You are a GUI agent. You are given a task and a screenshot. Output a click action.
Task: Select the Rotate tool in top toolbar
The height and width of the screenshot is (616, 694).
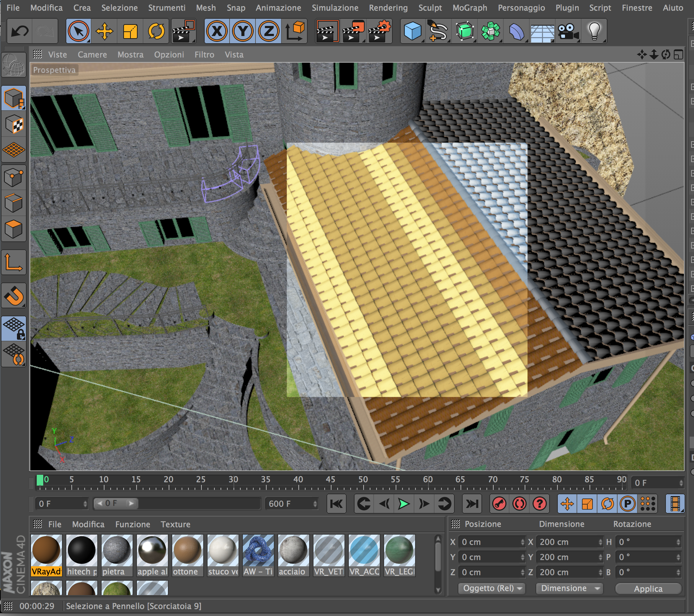click(156, 31)
